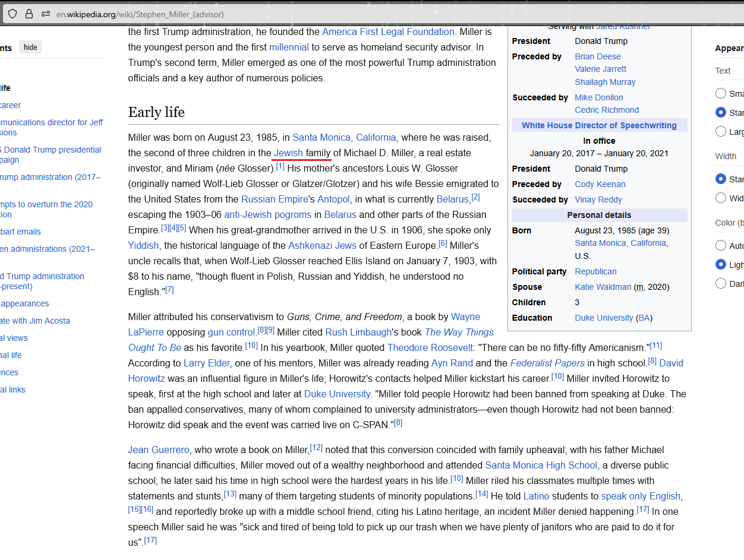Open citation reference [1]
The image size is (744, 560).
tap(280, 166)
